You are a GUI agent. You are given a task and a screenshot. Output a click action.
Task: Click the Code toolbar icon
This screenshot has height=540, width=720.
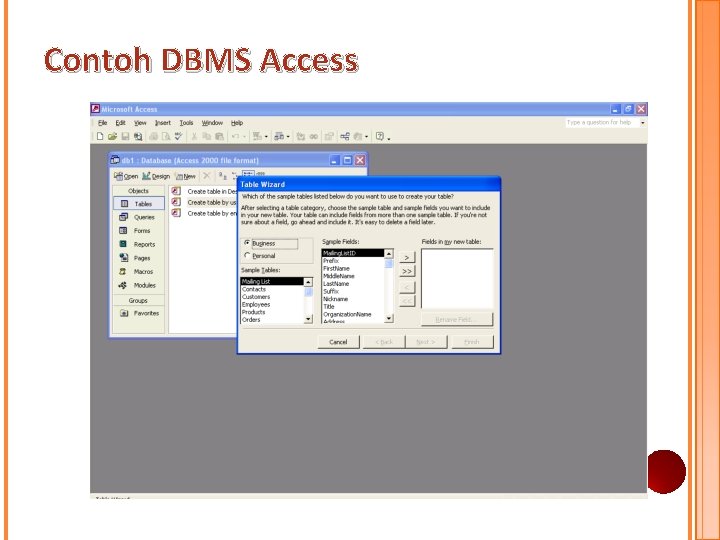pyautogui.click(x=301, y=136)
